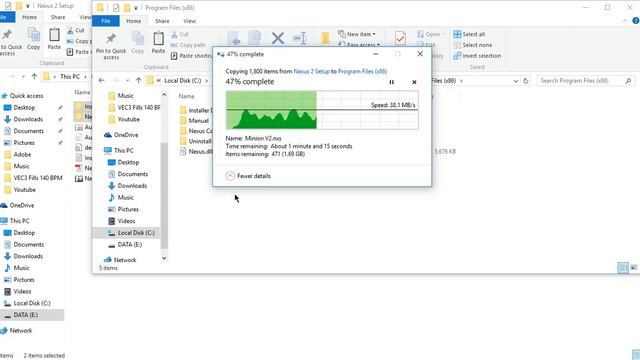Open the New item dropdown
This screenshot has width=640, height=360.
357,34
